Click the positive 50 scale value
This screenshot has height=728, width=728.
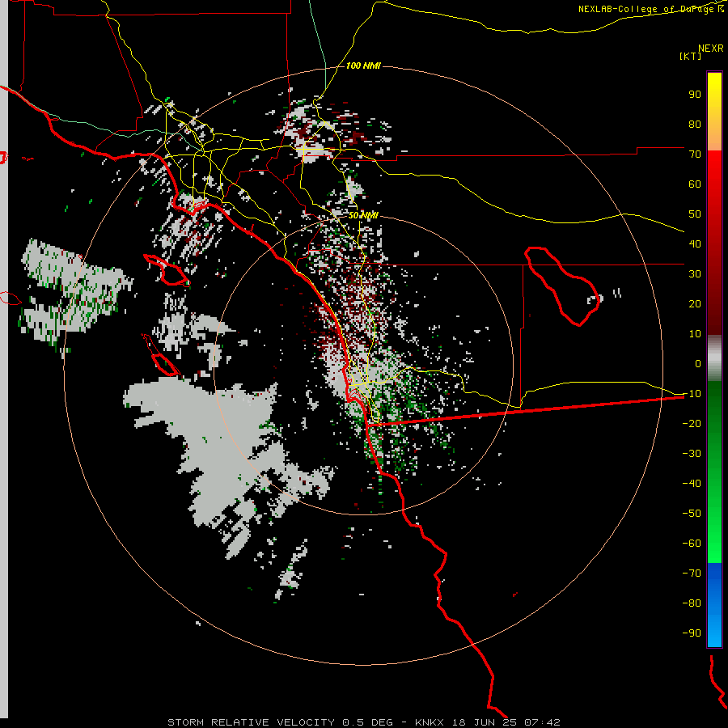click(695, 214)
